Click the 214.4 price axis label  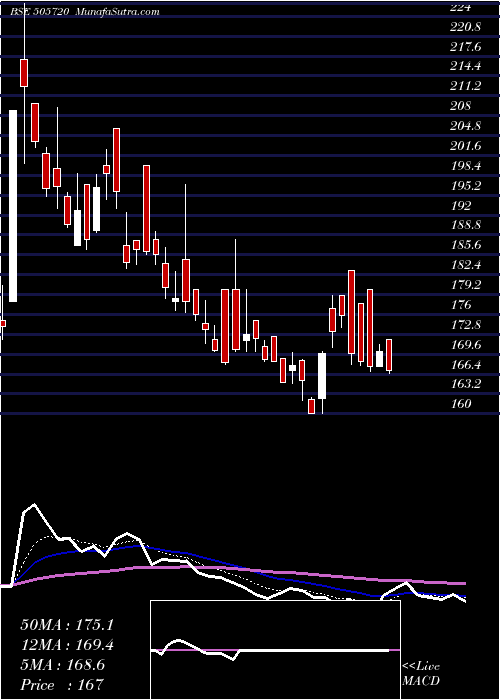point(465,66)
